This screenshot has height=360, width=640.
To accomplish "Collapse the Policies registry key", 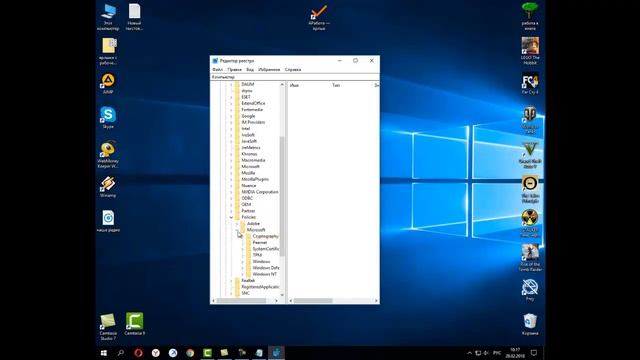I will [231, 217].
